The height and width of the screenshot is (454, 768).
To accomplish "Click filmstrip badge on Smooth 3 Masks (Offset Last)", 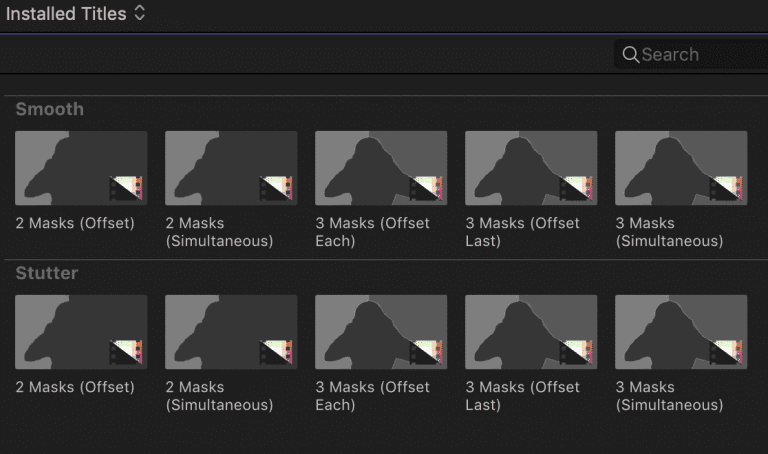I will pos(576,189).
